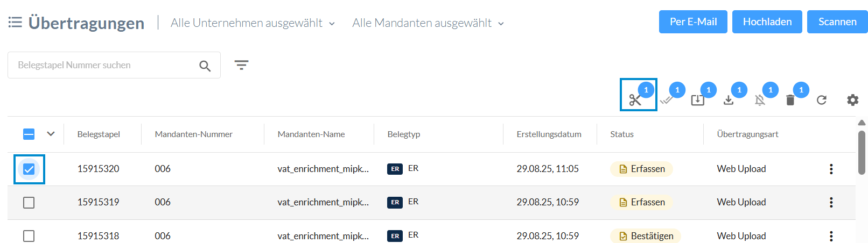Image resolution: width=868 pixels, height=243 pixels.
Task: Click the Hochladen upload button
Action: pyautogui.click(x=767, y=22)
